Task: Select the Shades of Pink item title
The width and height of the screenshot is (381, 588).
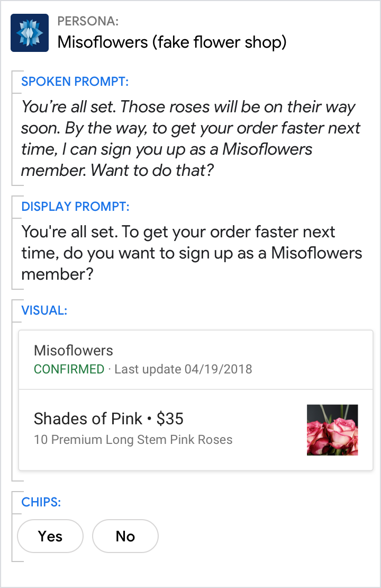Action: click(88, 418)
